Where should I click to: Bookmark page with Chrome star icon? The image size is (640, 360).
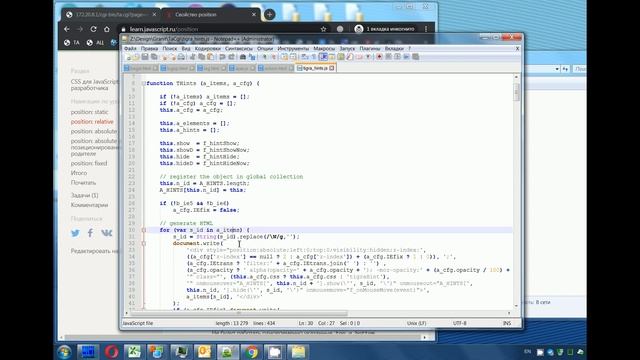click(x=324, y=29)
